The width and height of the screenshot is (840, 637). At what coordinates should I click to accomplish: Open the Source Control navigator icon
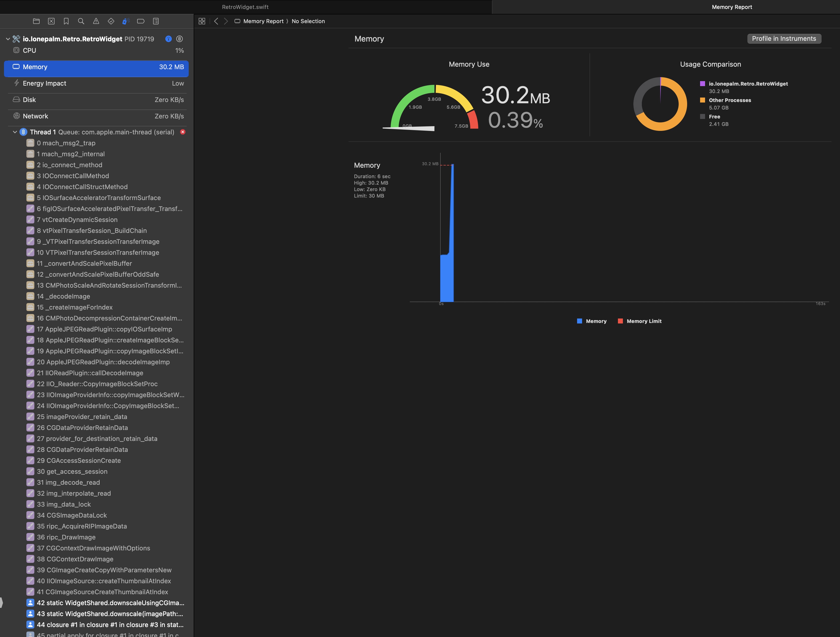(x=51, y=21)
